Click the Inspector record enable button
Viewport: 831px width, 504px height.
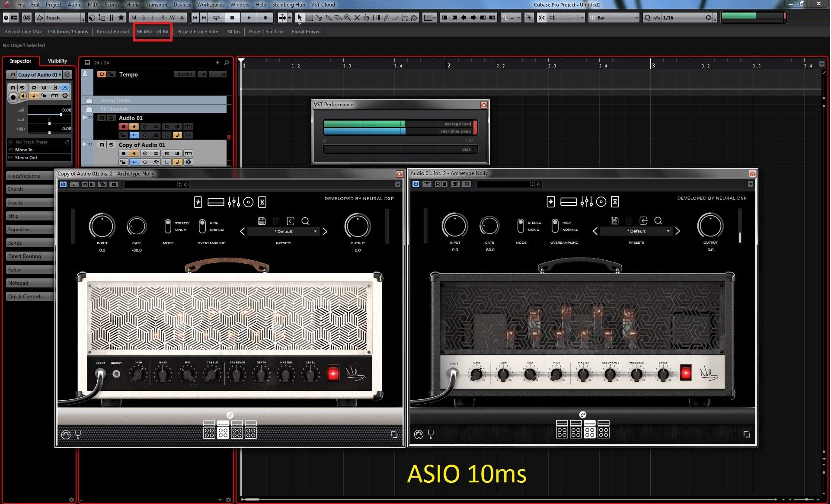(x=13, y=97)
